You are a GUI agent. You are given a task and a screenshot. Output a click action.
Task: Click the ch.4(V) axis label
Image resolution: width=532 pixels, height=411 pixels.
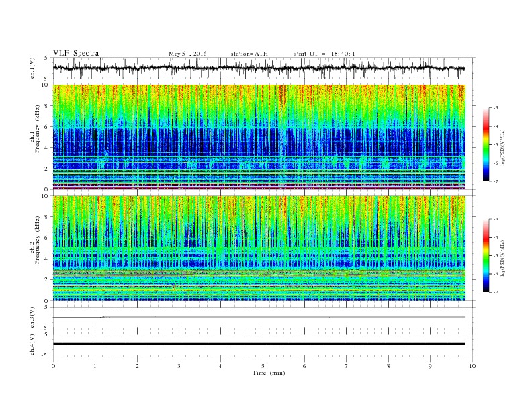[x=32, y=345]
